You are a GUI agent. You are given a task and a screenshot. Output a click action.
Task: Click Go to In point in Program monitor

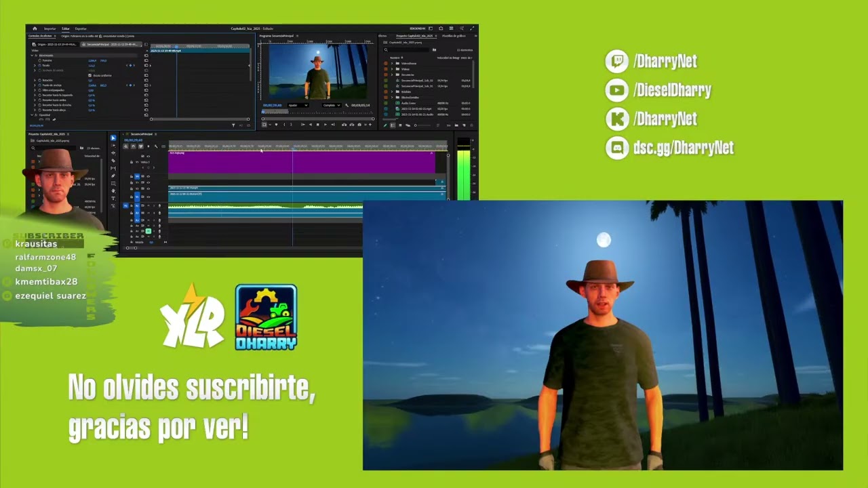[303, 125]
